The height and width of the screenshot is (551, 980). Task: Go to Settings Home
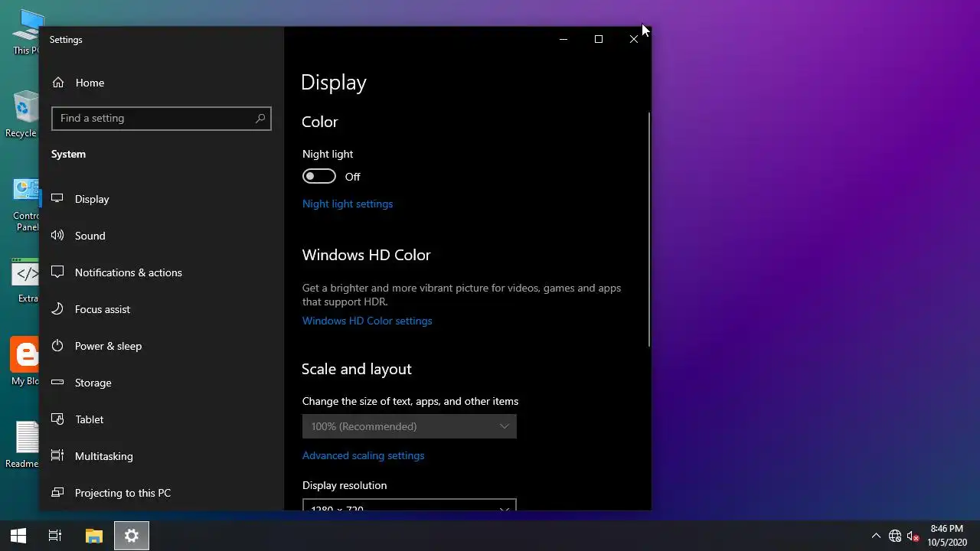point(161,83)
